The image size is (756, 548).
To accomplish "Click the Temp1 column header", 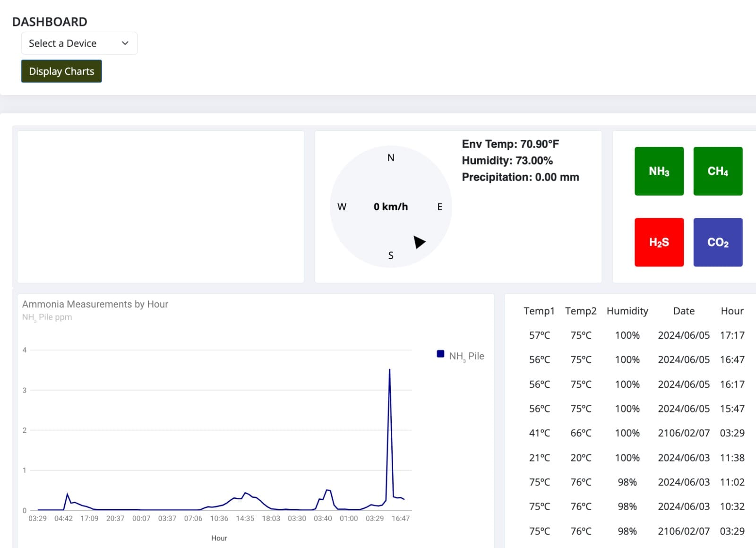I will [539, 311].
